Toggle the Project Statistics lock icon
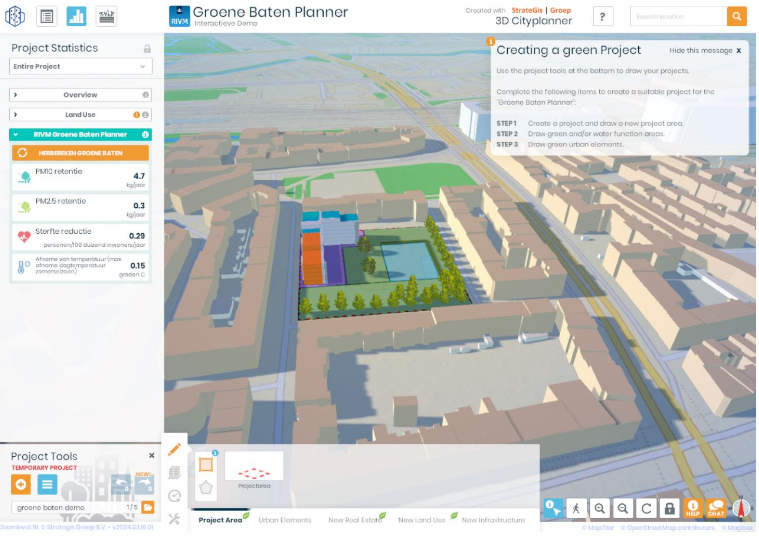The height and width of the screenshot is (536, 759). point(147,49)
